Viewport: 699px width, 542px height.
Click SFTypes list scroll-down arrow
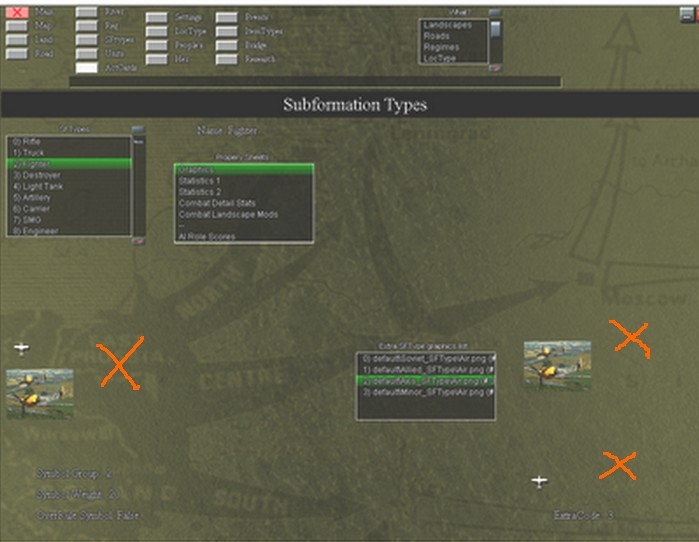(x=138, y=241)
